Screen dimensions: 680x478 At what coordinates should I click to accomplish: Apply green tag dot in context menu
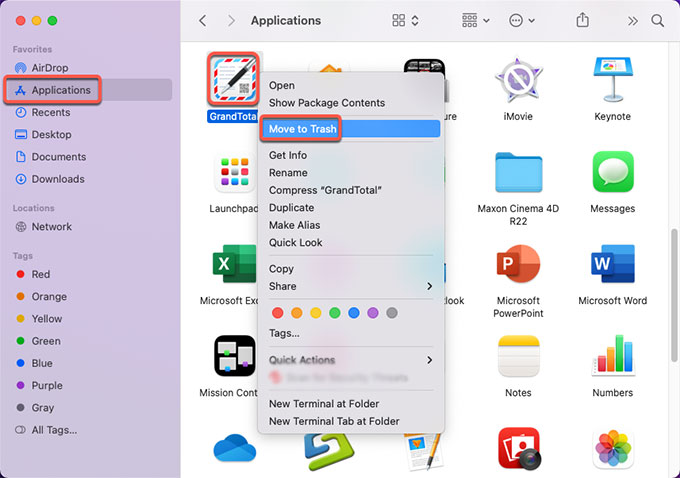335,313
